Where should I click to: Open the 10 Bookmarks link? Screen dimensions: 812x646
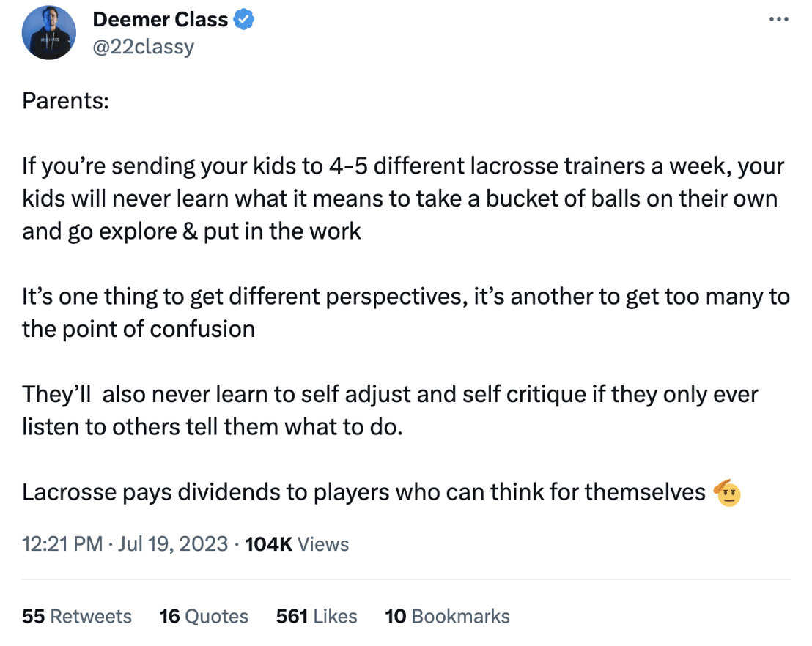[x=447, y=616]
